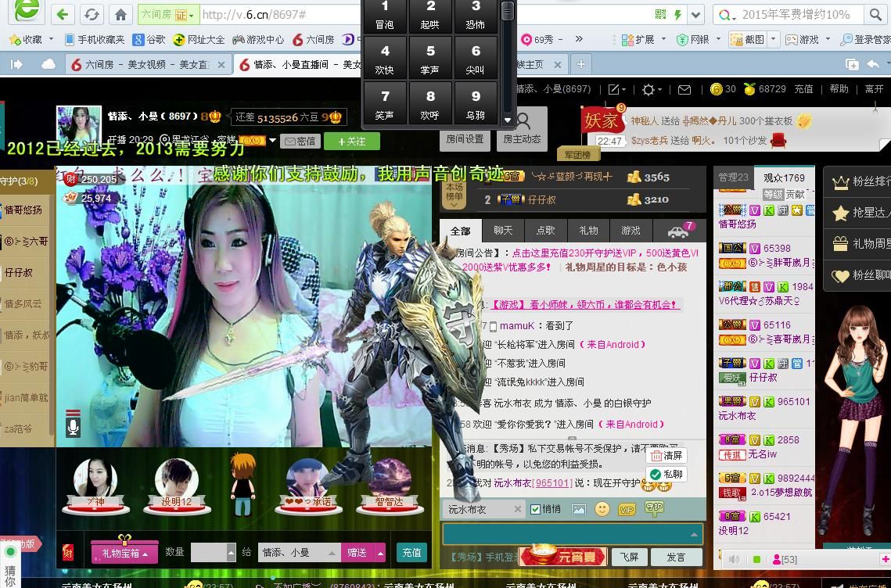Switch to the 礼物 tab in chat

588,230
